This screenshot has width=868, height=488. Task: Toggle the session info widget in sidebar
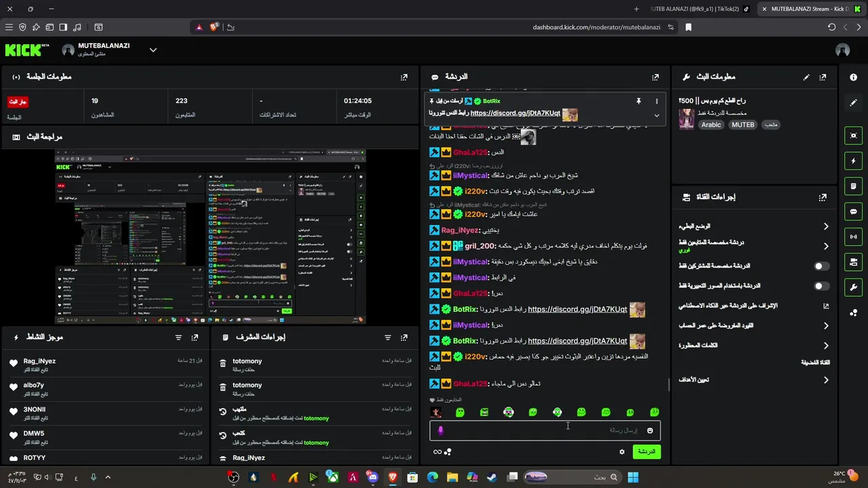[x=854, y=186]
